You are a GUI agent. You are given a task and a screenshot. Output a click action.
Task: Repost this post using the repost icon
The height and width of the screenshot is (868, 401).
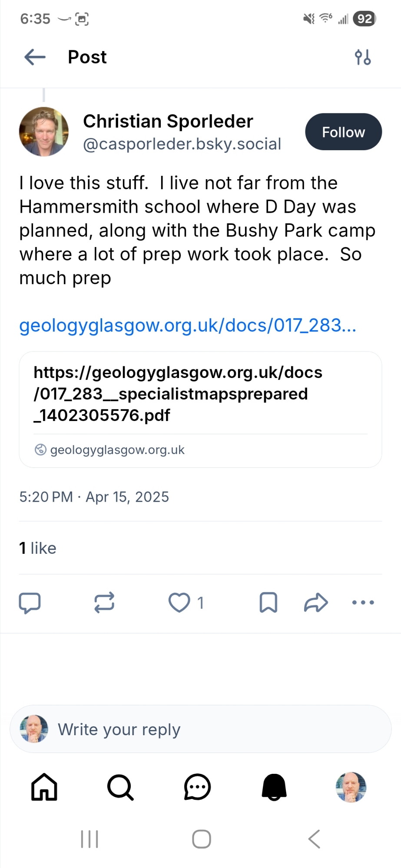pos(104,602)
